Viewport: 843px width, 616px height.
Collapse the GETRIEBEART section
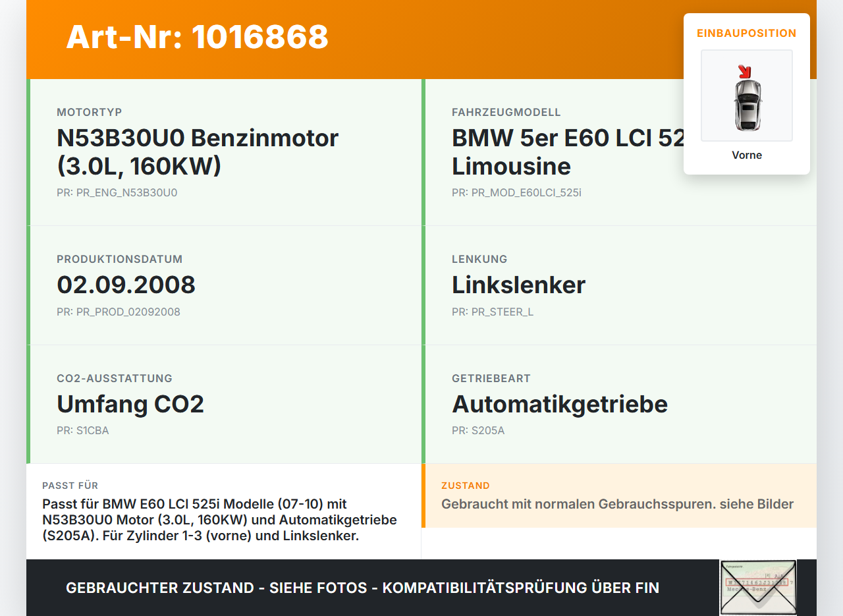tap(491, 378)
